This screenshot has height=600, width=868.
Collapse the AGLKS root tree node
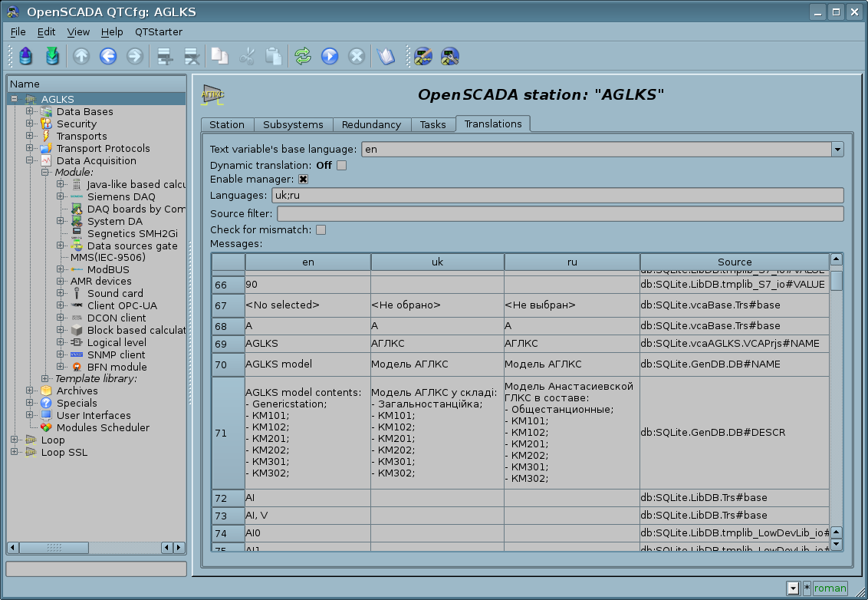pos(15,99)
